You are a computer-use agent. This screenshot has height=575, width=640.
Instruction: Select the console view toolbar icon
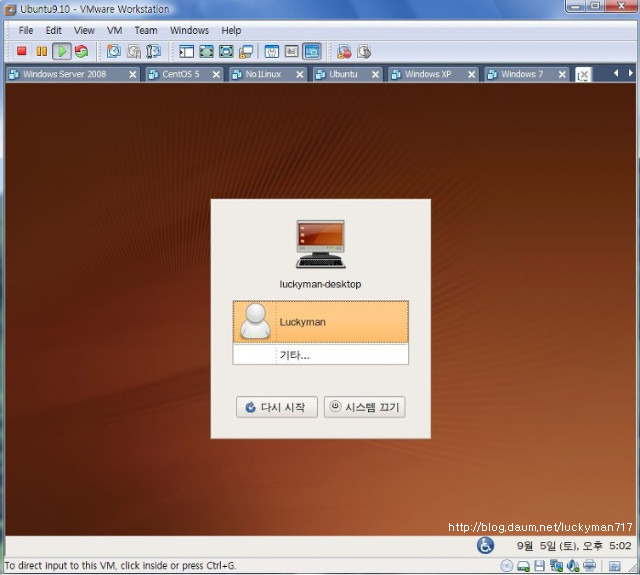click(312, 51)
